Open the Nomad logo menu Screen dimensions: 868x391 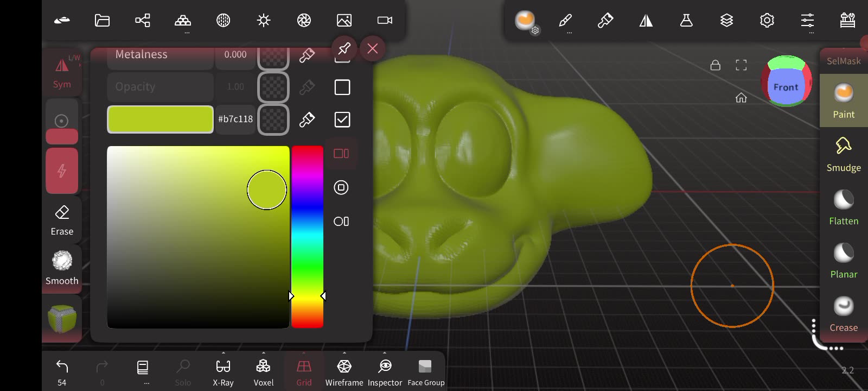click(x=62, y=21)
